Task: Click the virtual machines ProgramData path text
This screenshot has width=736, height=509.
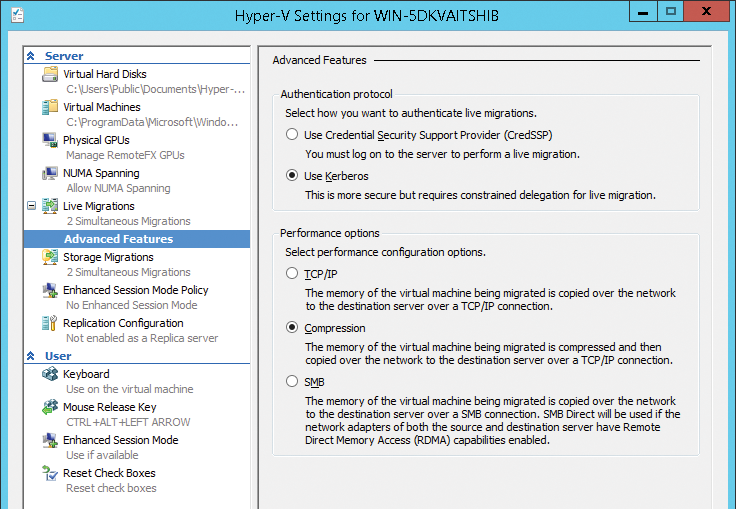Action: [152, 122]
